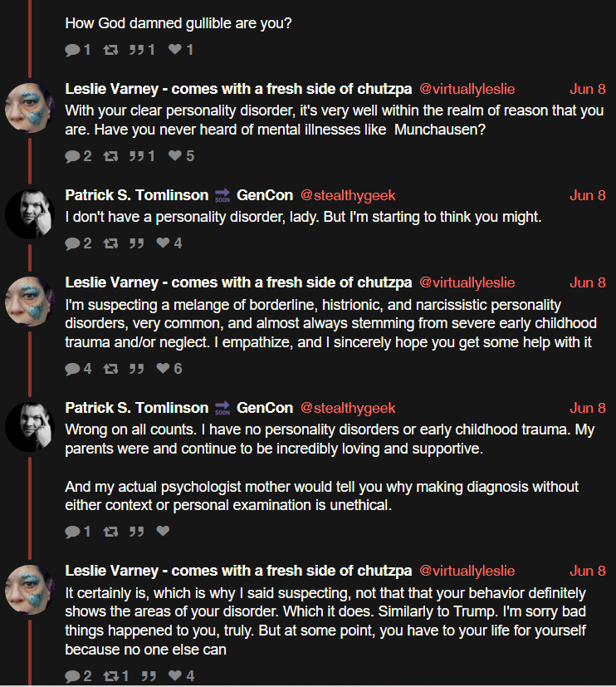
Task: Quote the "How God damned gullible" tweet
Action: pyautogui.click(x=142, y=50)
